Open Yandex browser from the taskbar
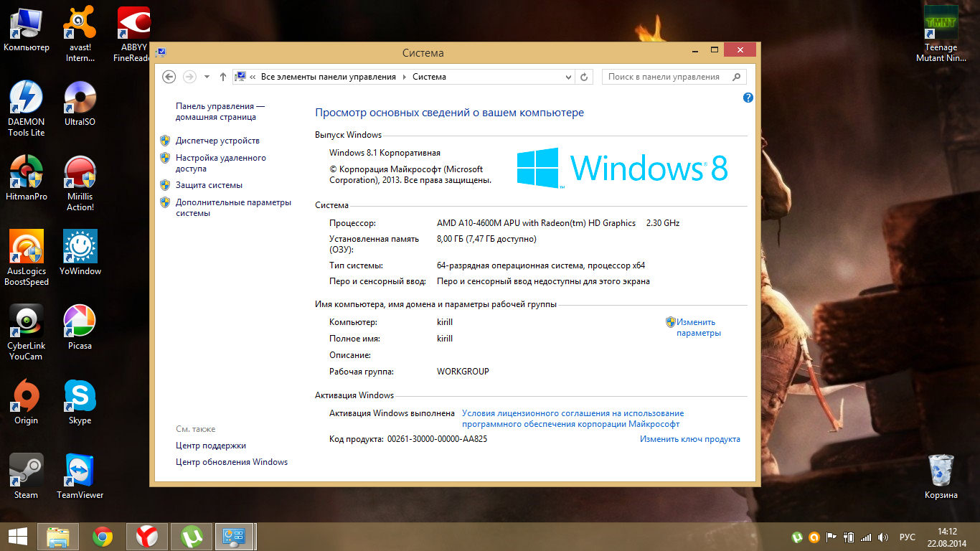This screenshot has width=980, height=551. [x=147, y=537]
